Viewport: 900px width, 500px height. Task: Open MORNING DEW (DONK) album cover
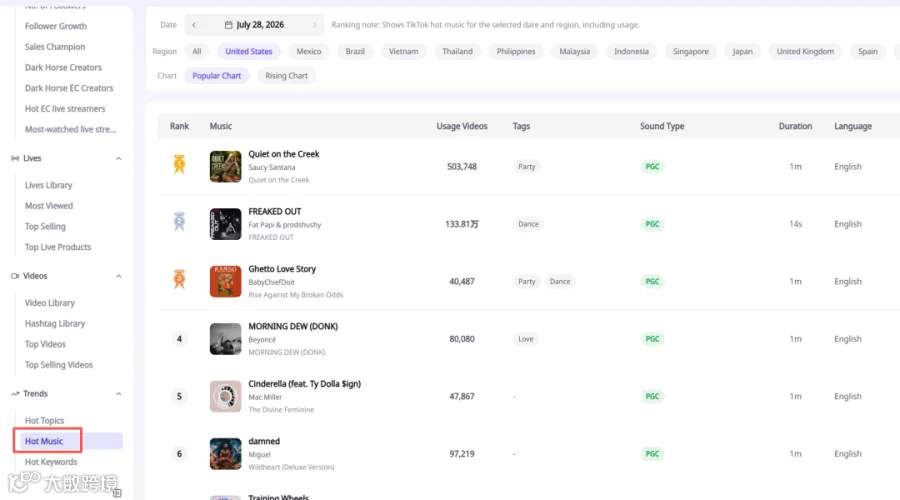226,339
